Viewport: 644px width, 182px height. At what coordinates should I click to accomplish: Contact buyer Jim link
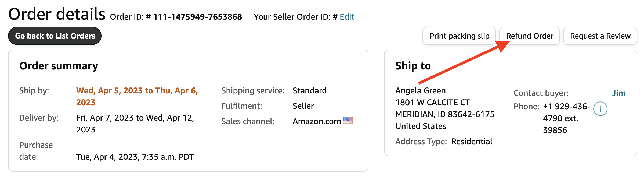click(619, 93)
